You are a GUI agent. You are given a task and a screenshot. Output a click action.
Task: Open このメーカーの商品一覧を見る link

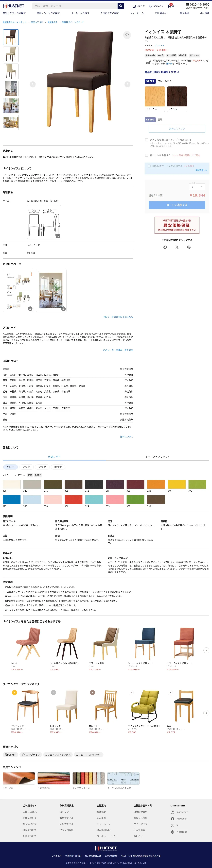118,350
